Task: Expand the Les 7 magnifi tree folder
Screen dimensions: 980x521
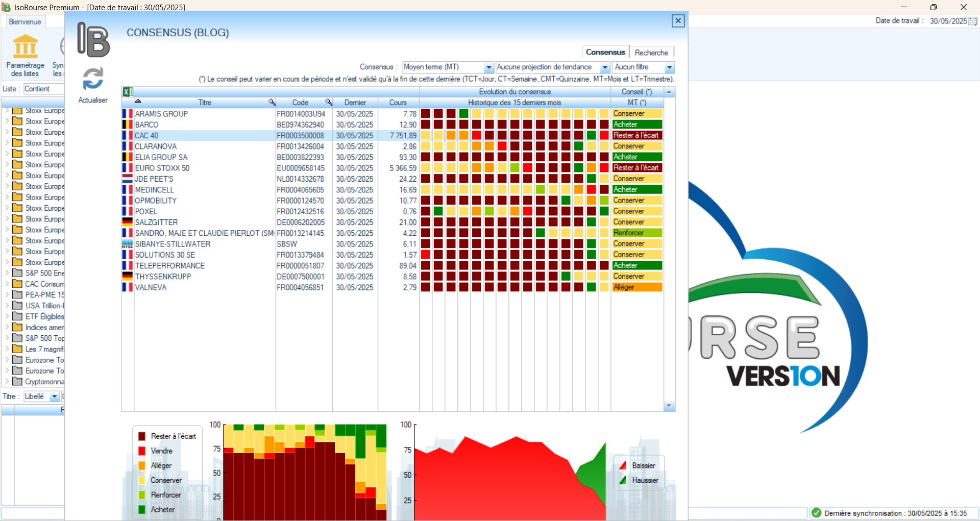Action: [x=7, y=349]
